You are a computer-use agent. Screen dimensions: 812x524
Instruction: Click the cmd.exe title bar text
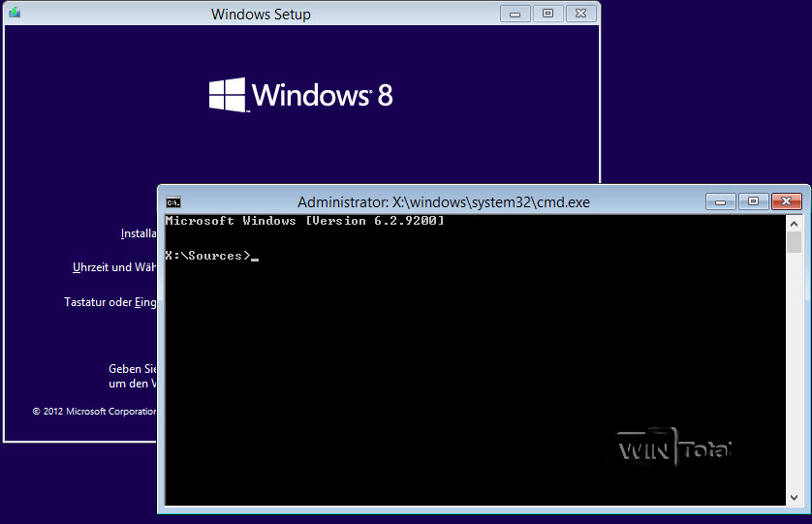point(443,201)
